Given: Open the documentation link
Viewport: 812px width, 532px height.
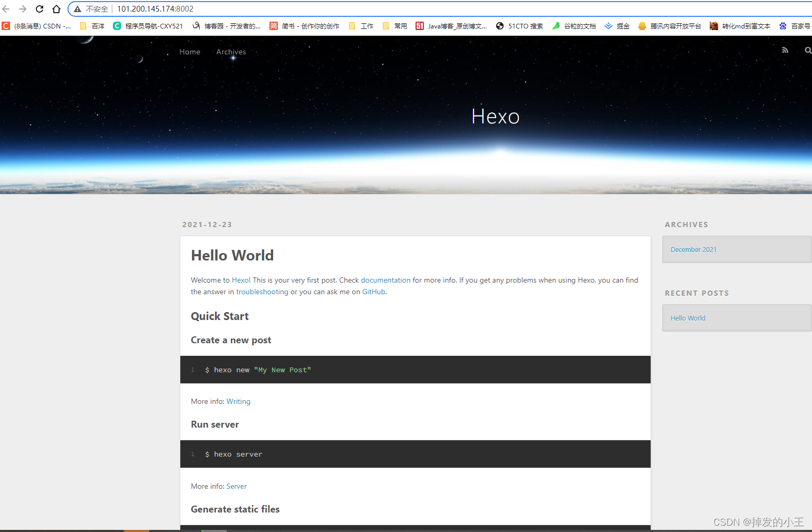Looking at the screenshot, I should click(385, 280).
